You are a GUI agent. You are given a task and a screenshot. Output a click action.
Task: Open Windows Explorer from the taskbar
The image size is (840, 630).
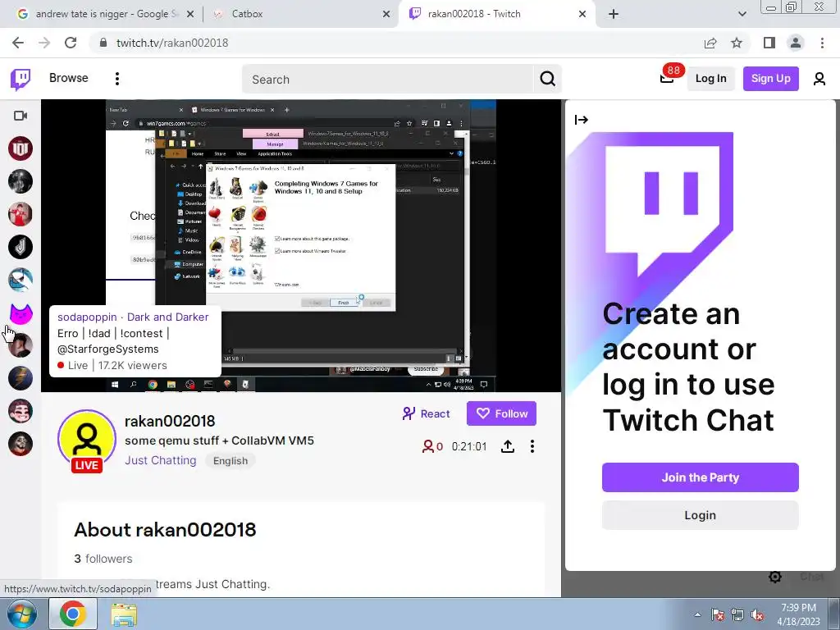(x=125, y=614)
